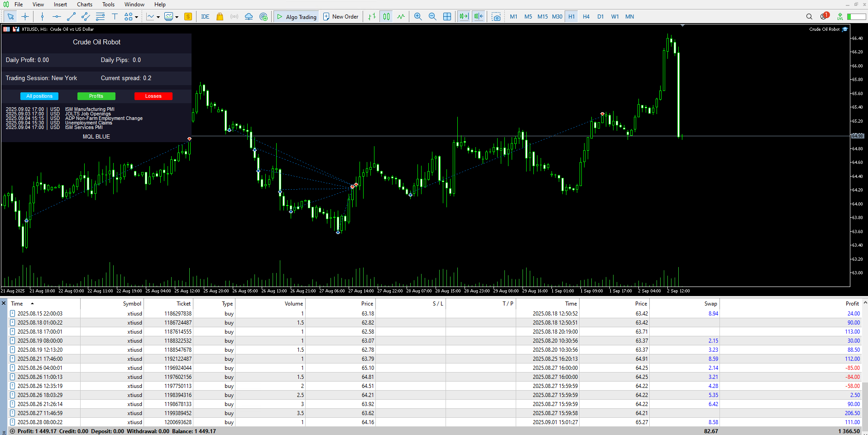868x435 pixels.
Task: Click the green Profits button
Action: tap(96, 96)
